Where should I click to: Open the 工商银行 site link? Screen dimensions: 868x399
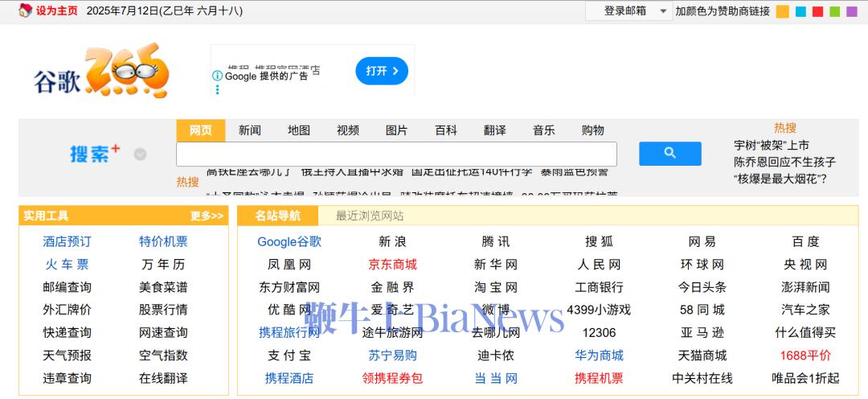tap(599, 287)
